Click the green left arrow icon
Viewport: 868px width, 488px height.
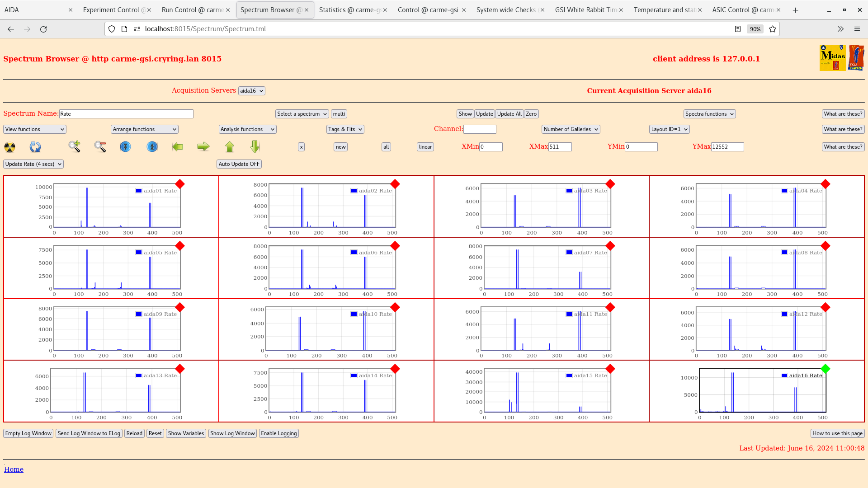(178, 146)
